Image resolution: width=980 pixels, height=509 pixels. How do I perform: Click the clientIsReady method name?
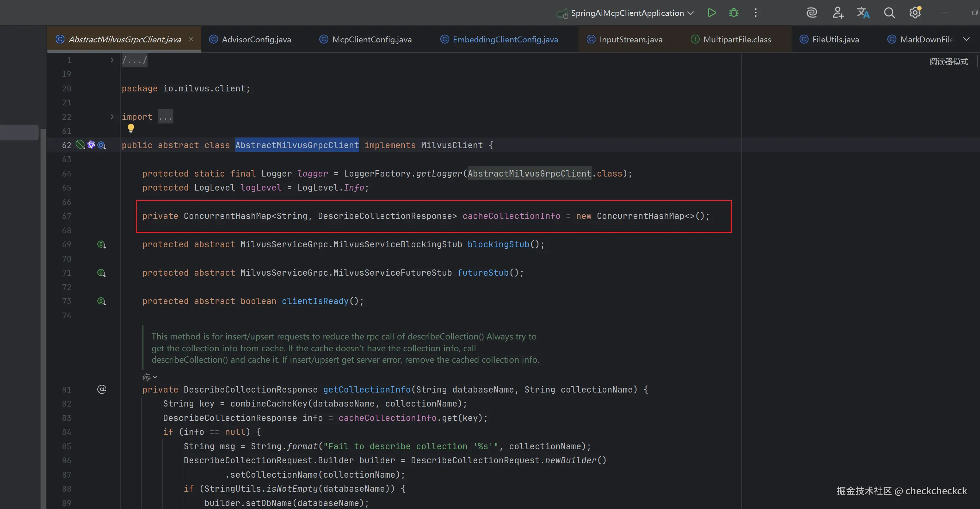315,301
